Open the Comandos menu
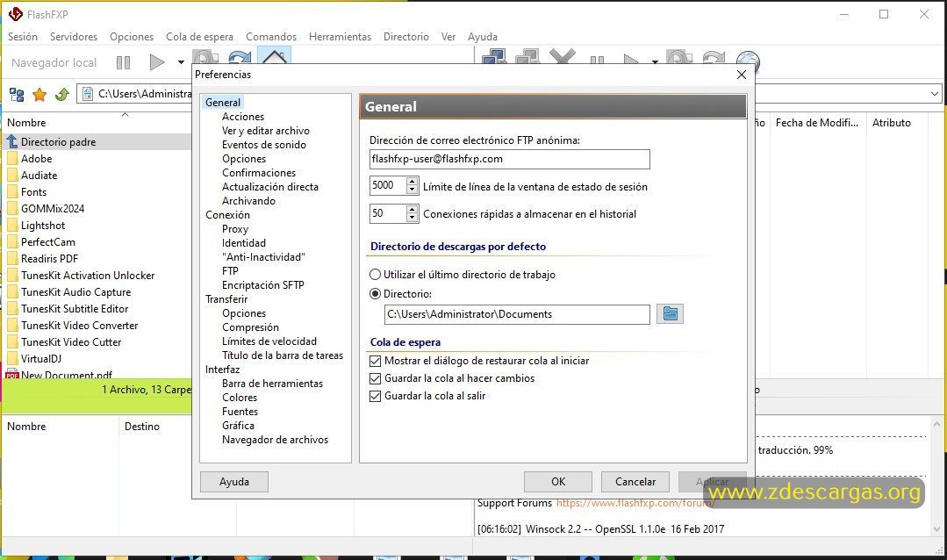Viewport: 947px width, 560px height. pyautogui.click(x=271, y=37)
